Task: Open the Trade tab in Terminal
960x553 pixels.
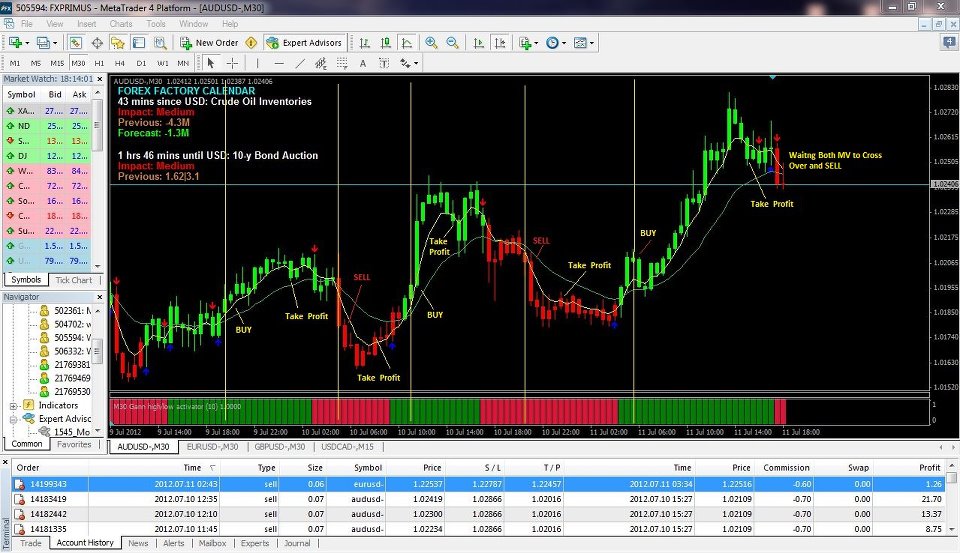Action: click(31, 543)
